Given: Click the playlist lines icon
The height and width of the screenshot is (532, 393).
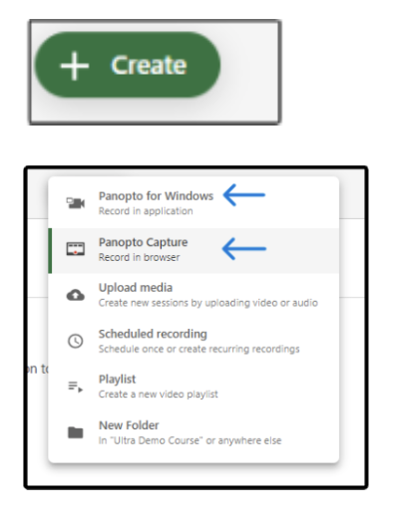Looking at the screenshot, I should pyautogui.click(x=76, y=387).
